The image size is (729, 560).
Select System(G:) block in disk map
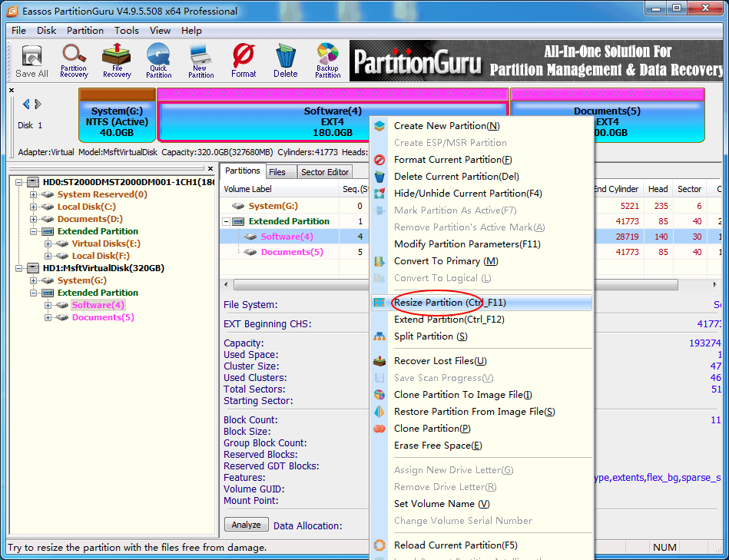coord(117,116)
